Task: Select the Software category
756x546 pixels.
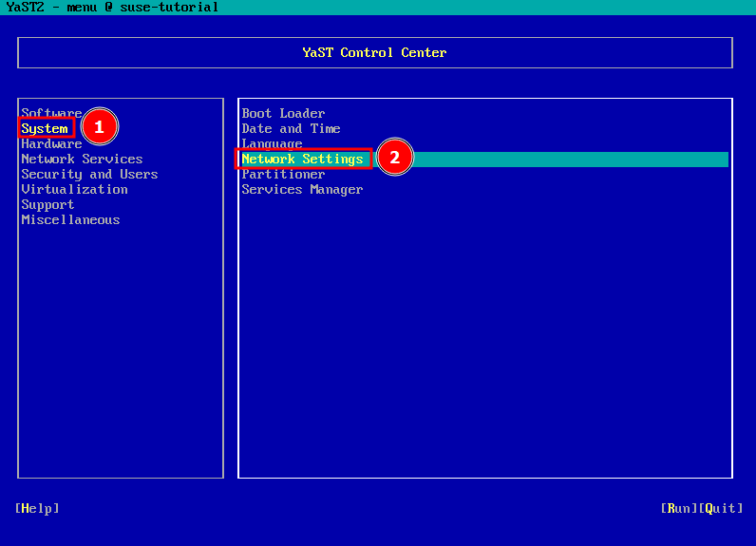Action: click(x=51, y=113)
